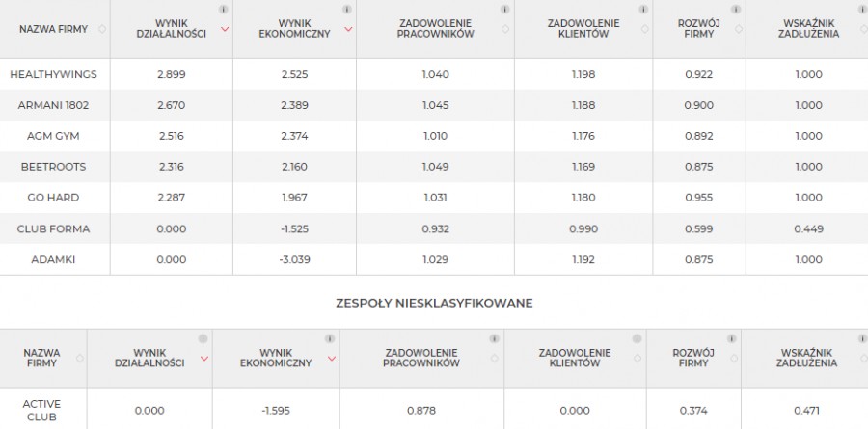Click info icon above Zadowolenie Pracowników in lower table
This screenshot has width=868, height=429.
pyautogui.click(x=495, y=338)
